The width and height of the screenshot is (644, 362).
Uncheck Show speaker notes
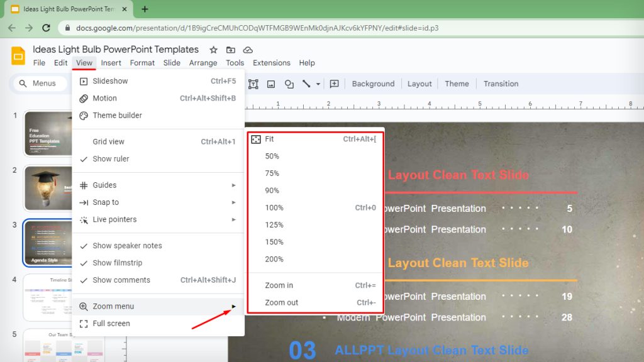point(127,246)
